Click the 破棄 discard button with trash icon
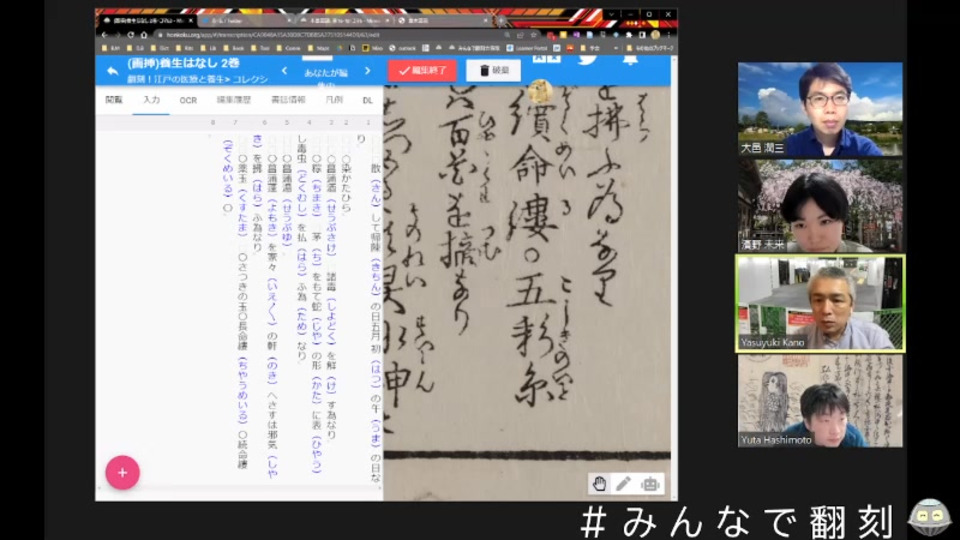 coord(493,70)
